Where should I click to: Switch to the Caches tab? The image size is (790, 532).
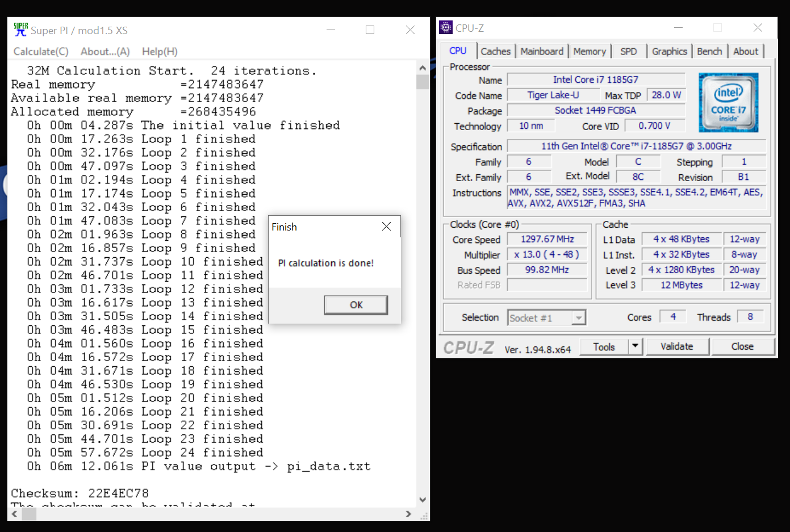496,51
